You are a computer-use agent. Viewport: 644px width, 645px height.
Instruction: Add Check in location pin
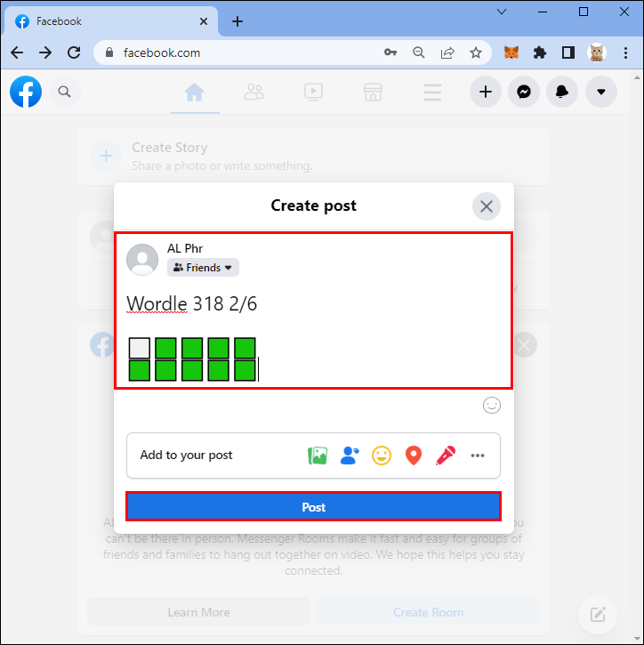coord(414,456)
